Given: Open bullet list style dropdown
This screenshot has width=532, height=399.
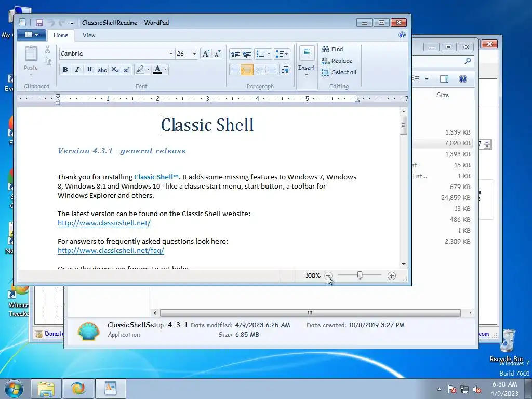Looking at the screenshot, I should tap(269, 54).
